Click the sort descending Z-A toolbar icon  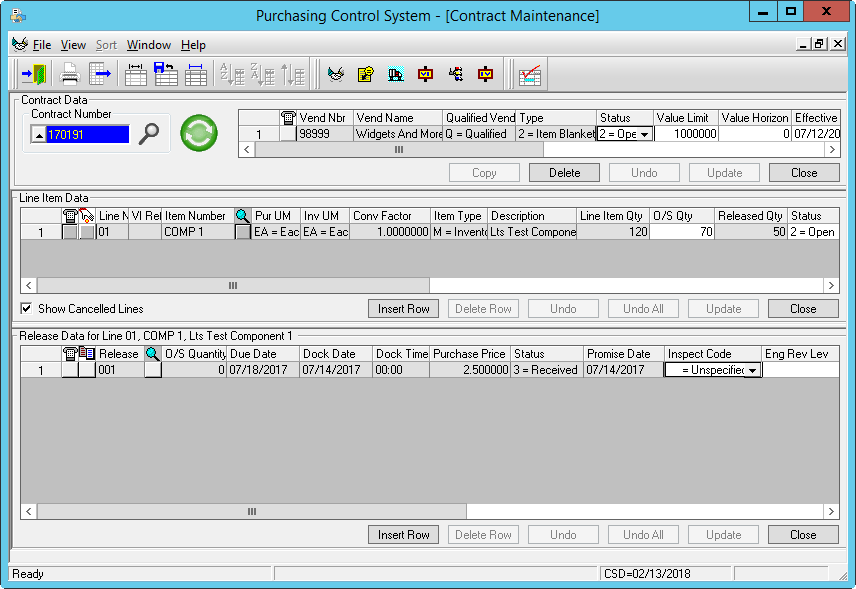(x=262, y=74)
